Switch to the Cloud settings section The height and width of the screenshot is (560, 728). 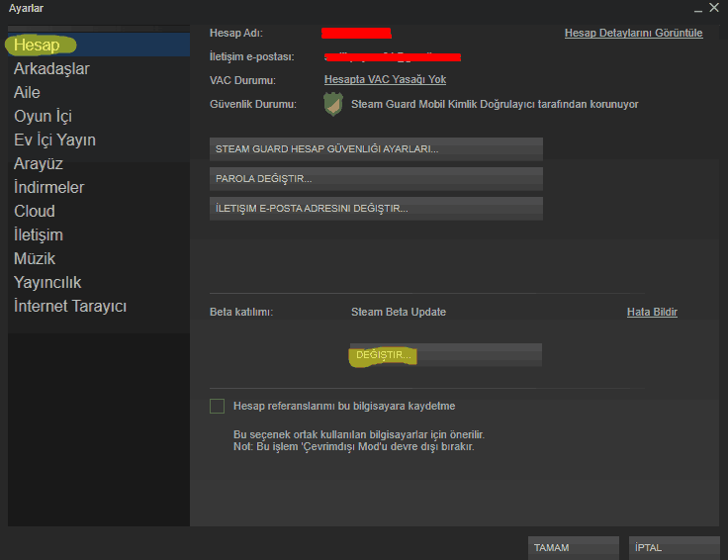pos(35,212)
